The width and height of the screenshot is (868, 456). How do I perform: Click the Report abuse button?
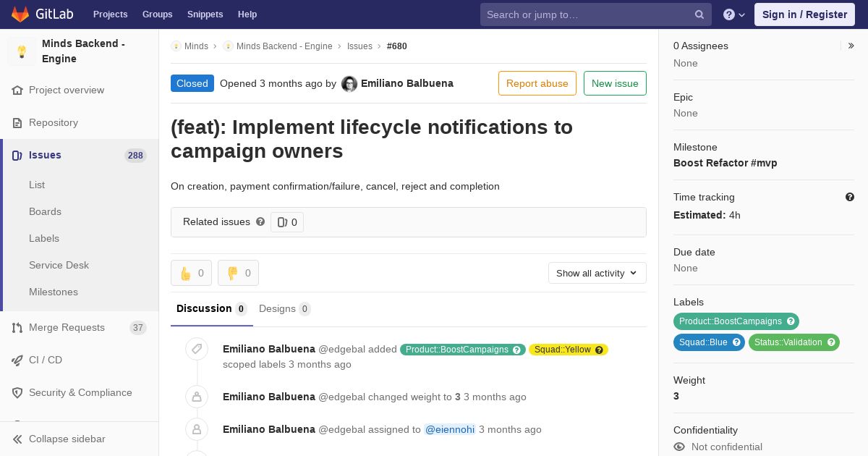[537, 83]
